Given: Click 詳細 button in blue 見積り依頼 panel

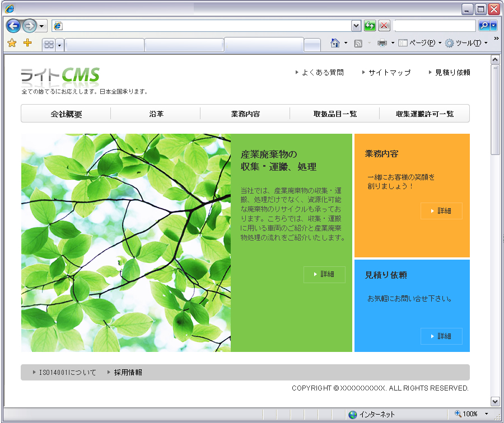Looking at the screenshot, I should click(x=441, y=336).
